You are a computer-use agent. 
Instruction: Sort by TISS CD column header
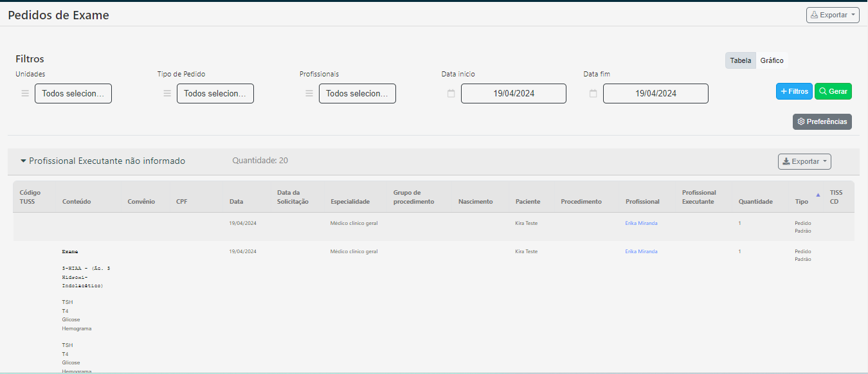coord(836,197)
